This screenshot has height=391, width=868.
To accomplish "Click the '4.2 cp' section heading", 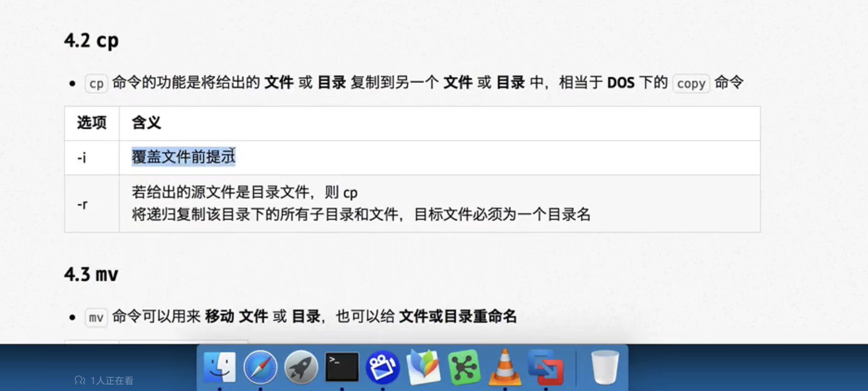I will (91, 41).
